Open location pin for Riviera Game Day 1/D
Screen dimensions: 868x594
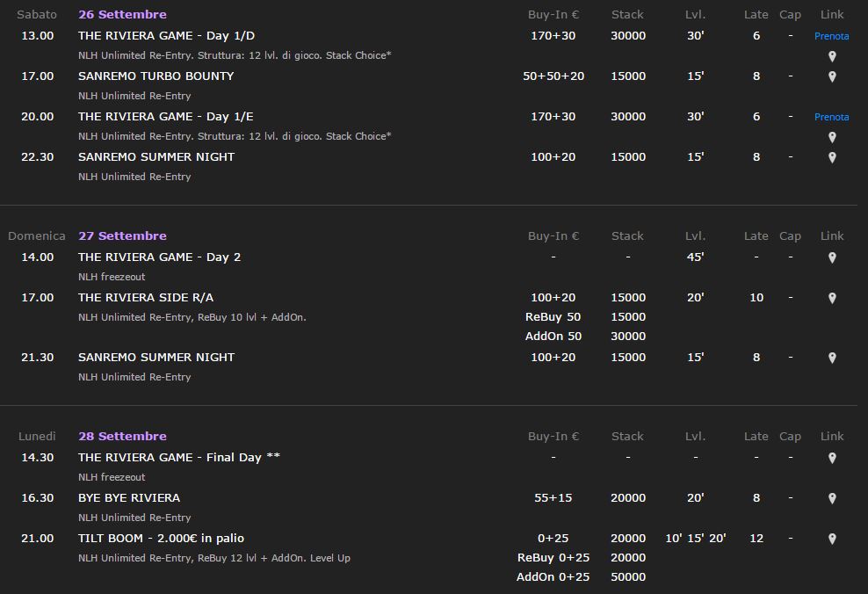pyautogui.click(x=831, y=56)
